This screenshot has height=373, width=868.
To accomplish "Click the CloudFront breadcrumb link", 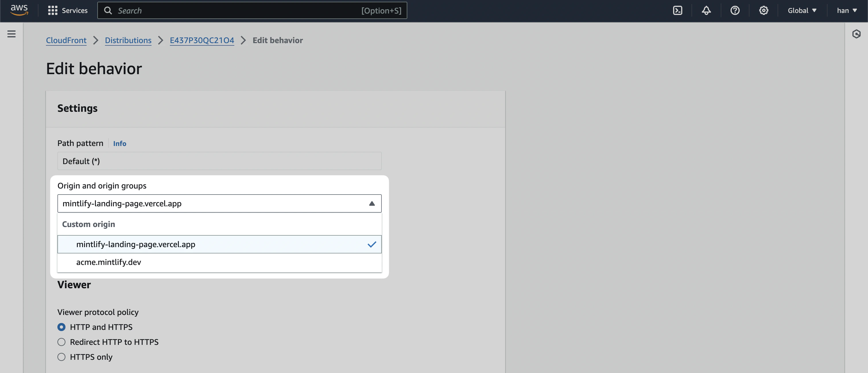I will tap(66, 40).
